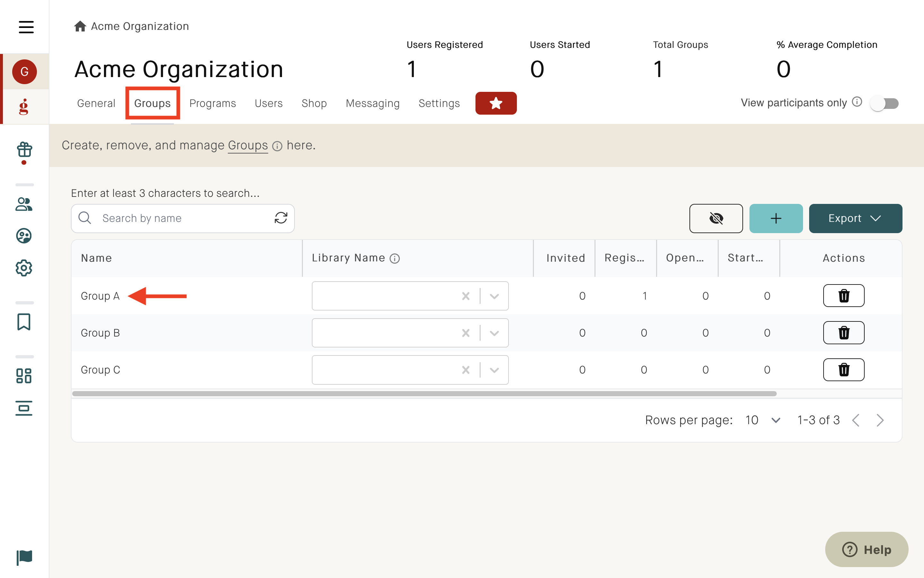Viewport: 924px width, 578px height.
Task: Expand the Group C library dropdown
Action: tap(494, 370)
